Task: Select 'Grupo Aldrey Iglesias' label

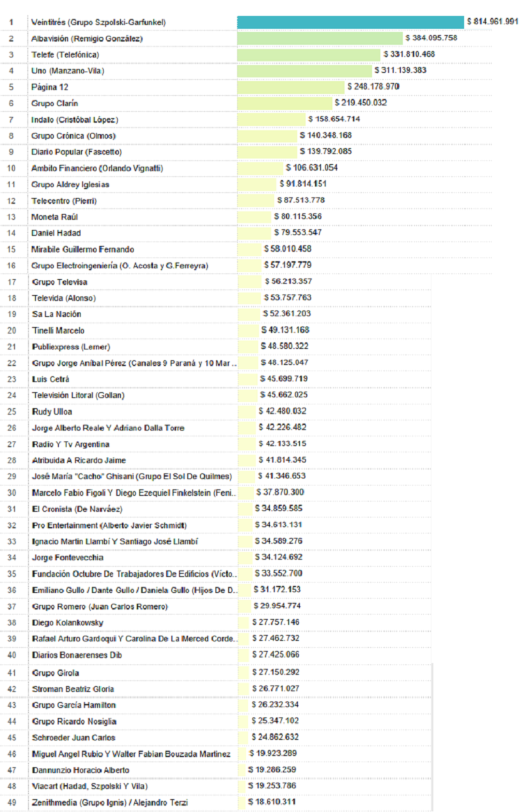Action: click(x=70, y=185)
